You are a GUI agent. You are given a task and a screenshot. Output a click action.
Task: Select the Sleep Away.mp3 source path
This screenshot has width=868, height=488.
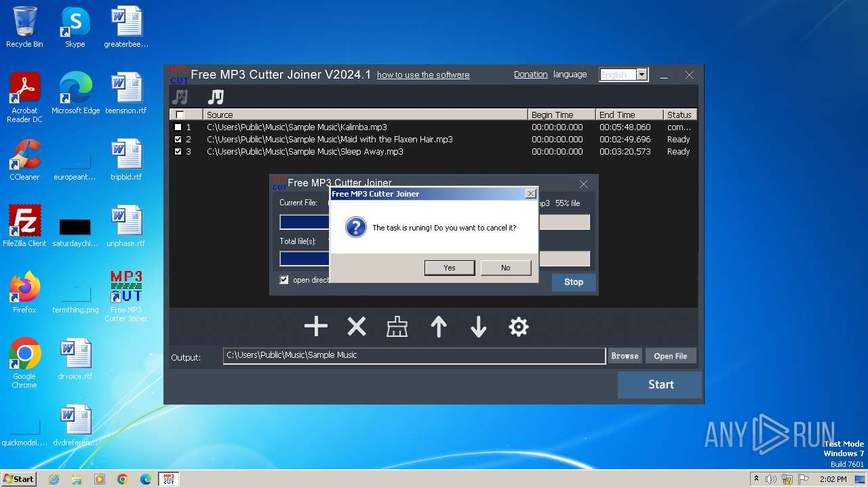pyautogui.click(x=305, y=151)
